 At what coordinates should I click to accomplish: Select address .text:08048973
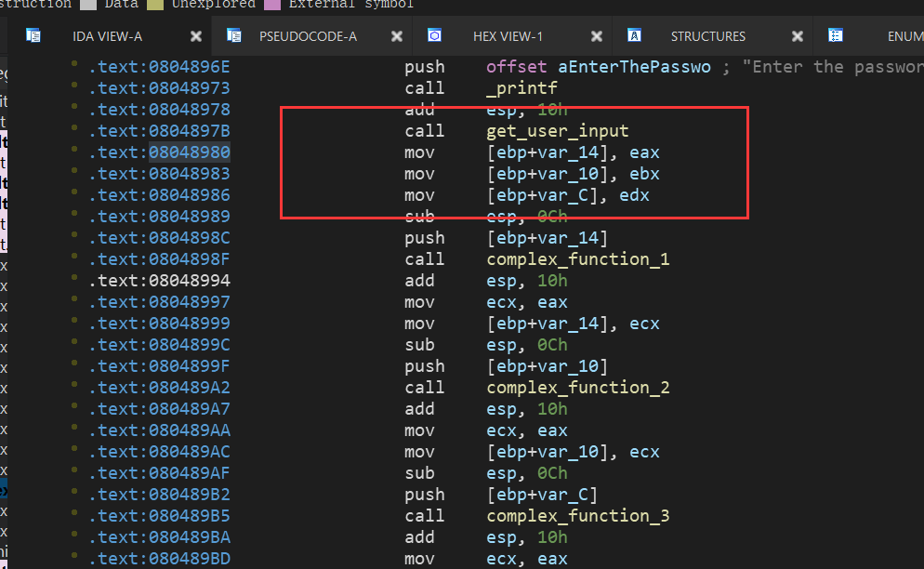[159, 88]
